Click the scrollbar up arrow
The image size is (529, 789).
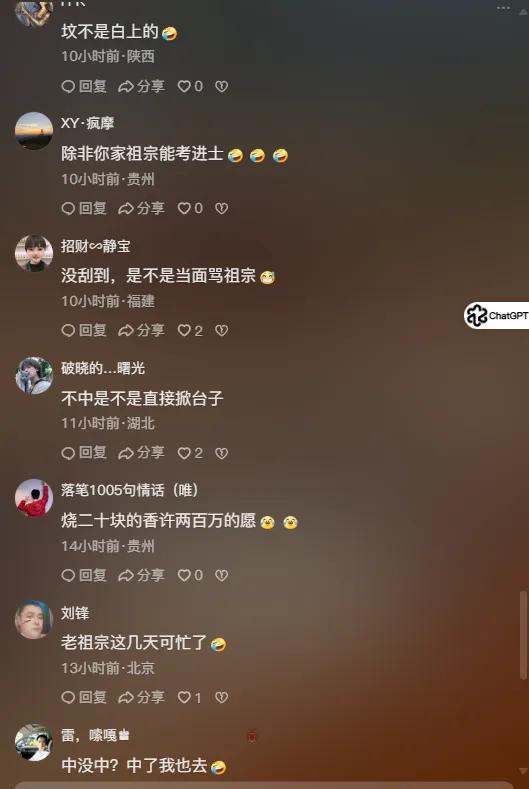tap(523, 11)
